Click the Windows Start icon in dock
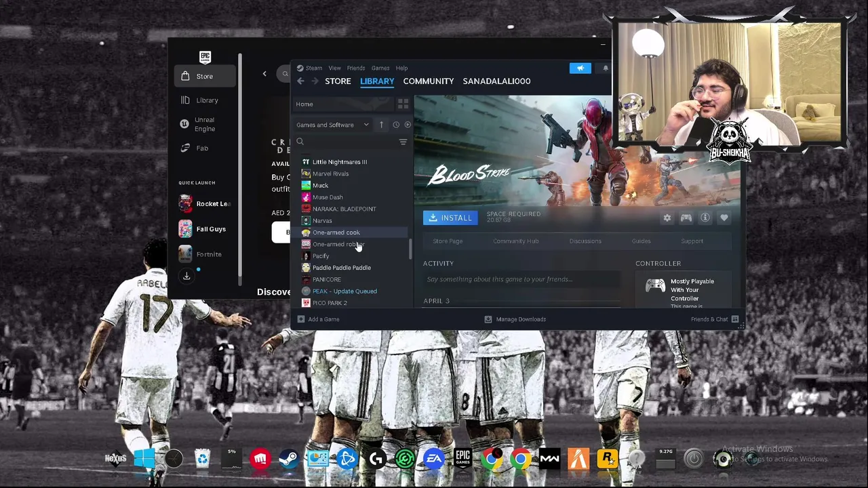The height and width of the screenshot is (488, 868). [144, 459]
